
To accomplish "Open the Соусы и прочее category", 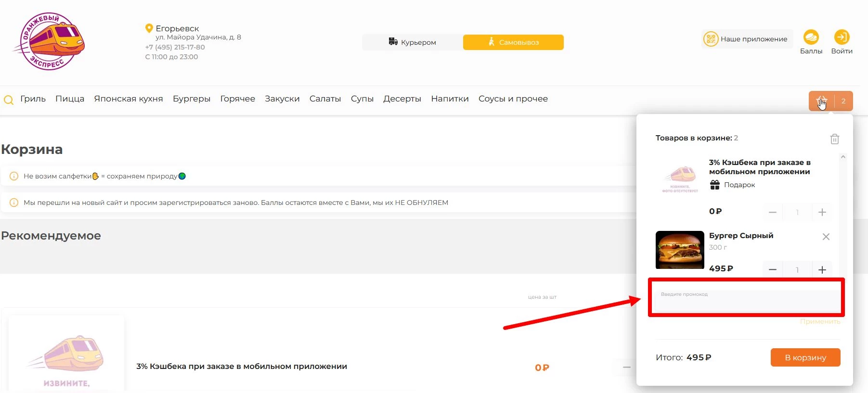I will 513,99.
